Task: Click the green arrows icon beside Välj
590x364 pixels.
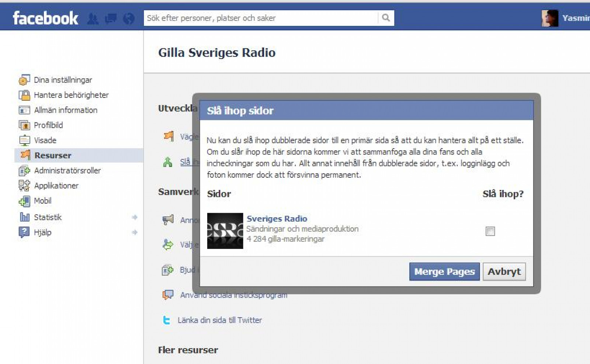Action: [x=168, y=244]
